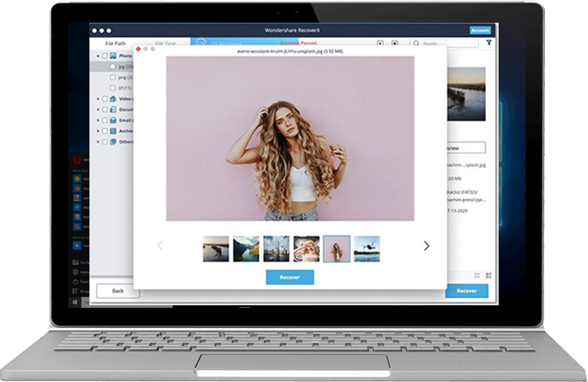Image resolution: width=588 pixels, height=382 pixels.
Task: Select the river sunset thumbnail
Action: (x=216, y=249)
